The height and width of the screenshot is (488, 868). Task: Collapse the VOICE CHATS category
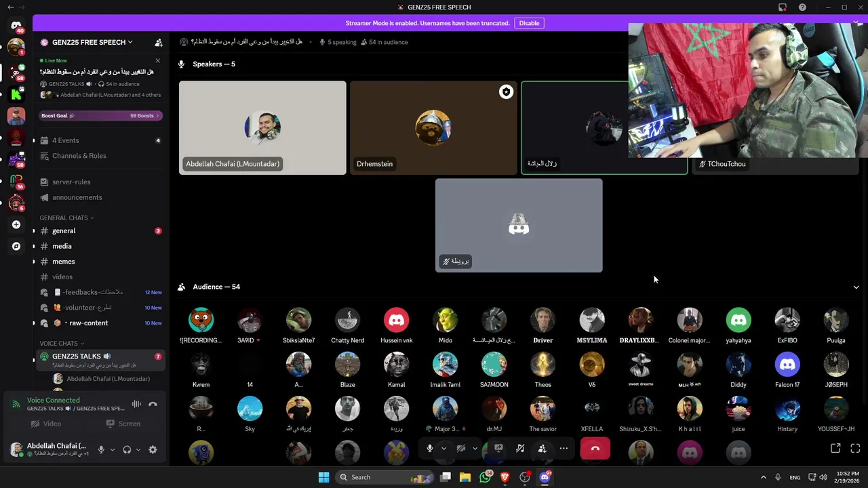pyautogui.click(x=62, y=344)
